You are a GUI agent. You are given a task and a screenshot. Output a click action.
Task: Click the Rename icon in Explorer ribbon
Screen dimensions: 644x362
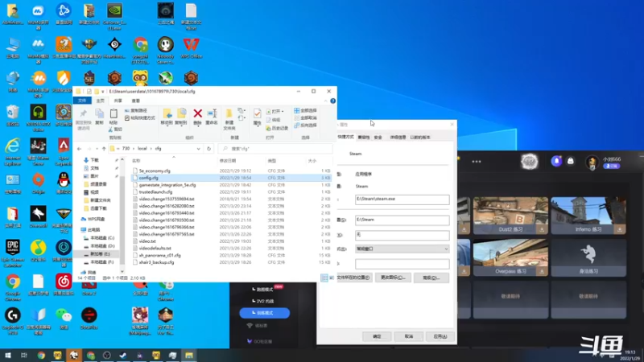click(x=212, y=113)
